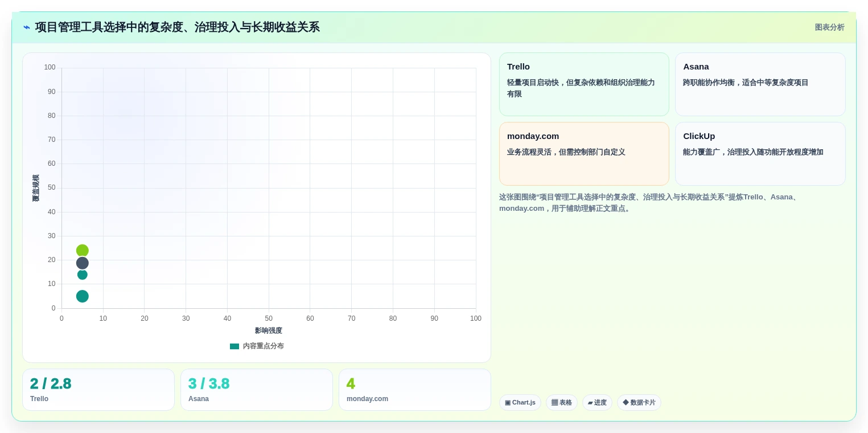Click the y-axis tick label 100

coord(50,67)
